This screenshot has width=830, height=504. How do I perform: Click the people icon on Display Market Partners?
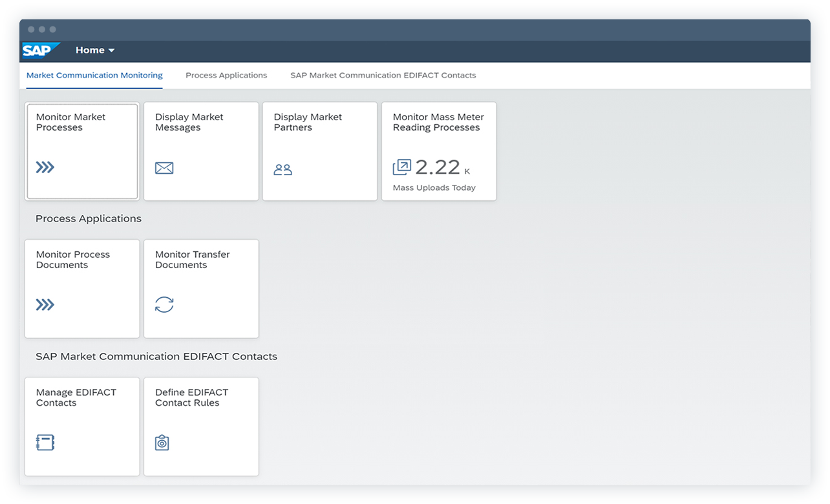pyautogui.click(x=282, y=169)
